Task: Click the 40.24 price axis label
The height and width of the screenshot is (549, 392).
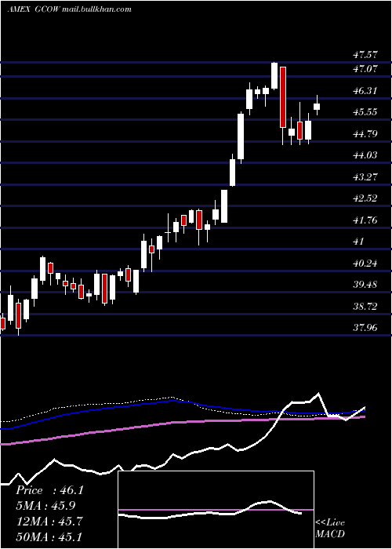Action: tap(365, 264)
